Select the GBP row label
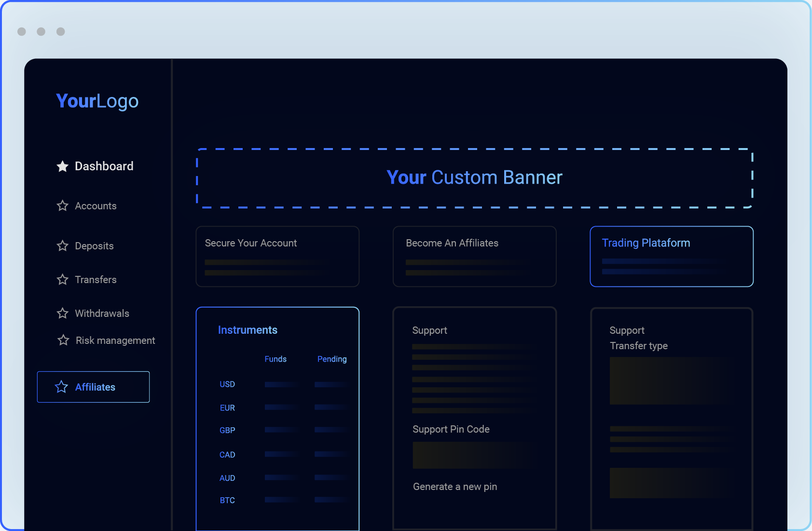The width and height of the screenshot is (812, 531). pos(227,430)
